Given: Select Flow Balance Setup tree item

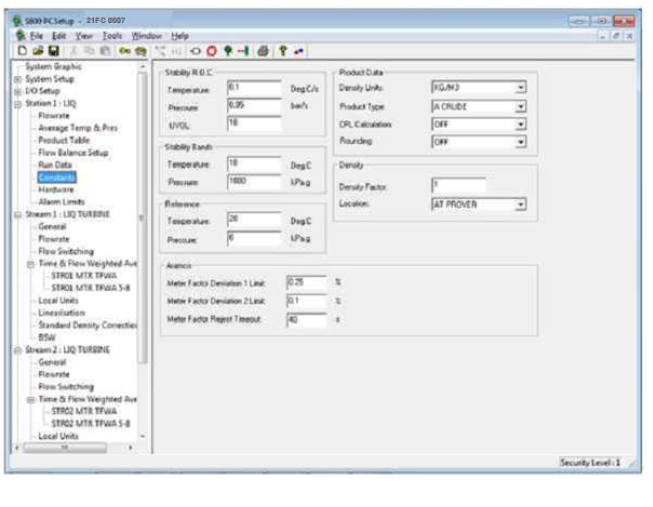Looking at the screenshot, I should [73, 152].
